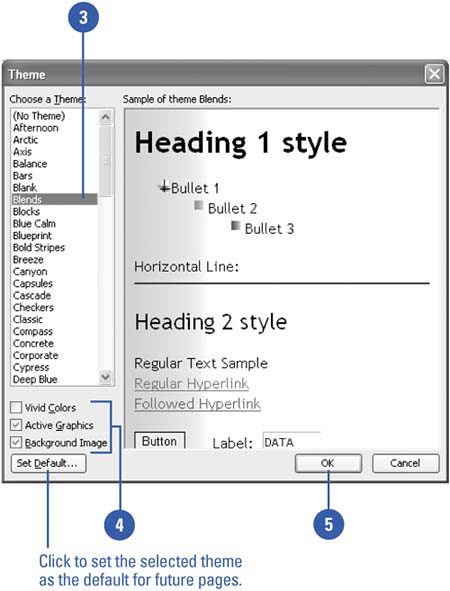Click the theme list scroll up arrow

coord(106,117)
